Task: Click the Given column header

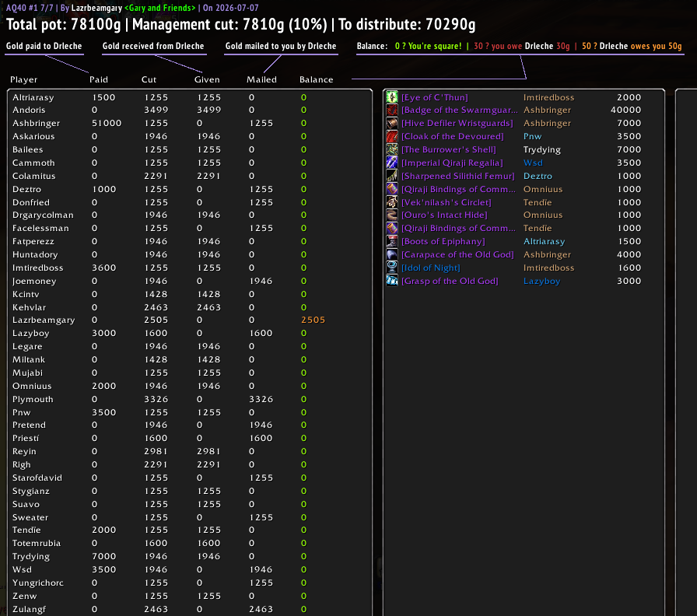Action: click(207, 79)
